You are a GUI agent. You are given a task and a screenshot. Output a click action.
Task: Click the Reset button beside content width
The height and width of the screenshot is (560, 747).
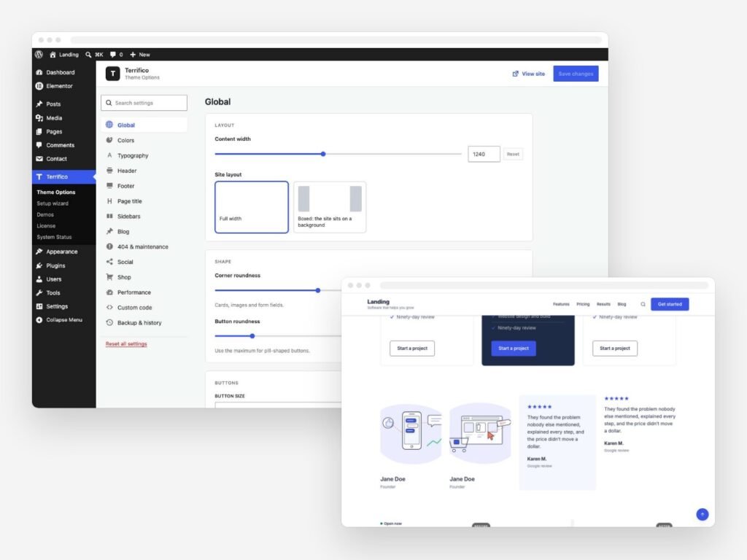513,155
